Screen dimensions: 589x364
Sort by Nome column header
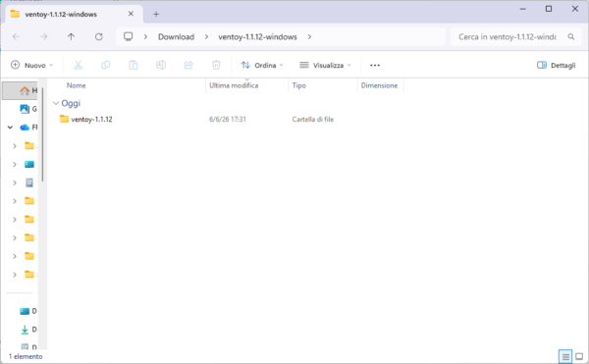pos(77,85)
